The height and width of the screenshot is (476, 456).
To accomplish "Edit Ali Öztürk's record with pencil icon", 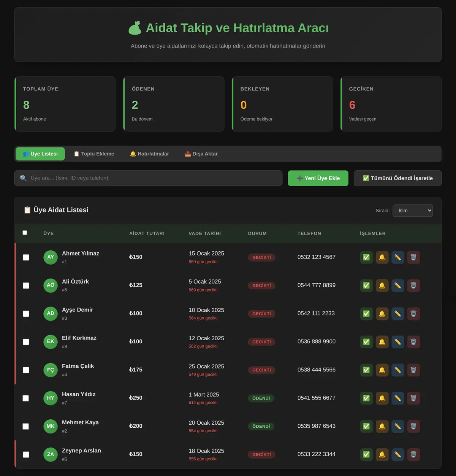I will click(x=397, y=286).
